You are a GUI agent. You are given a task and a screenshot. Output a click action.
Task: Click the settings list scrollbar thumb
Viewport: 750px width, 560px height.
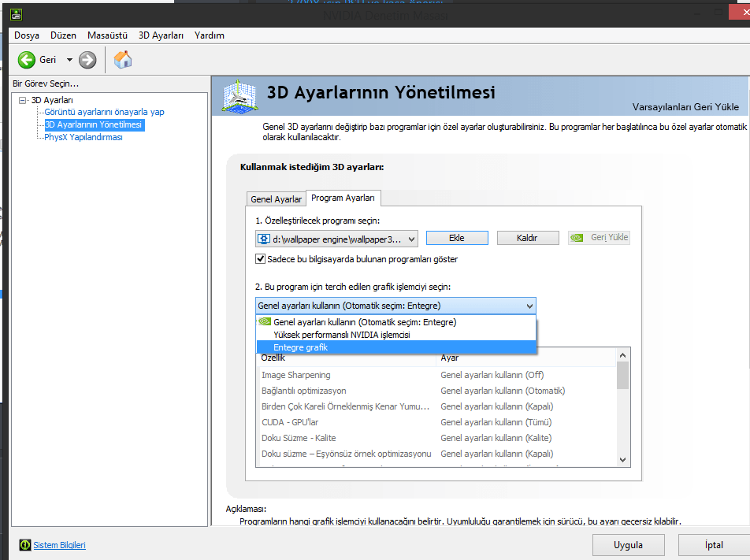pos(622,376)
